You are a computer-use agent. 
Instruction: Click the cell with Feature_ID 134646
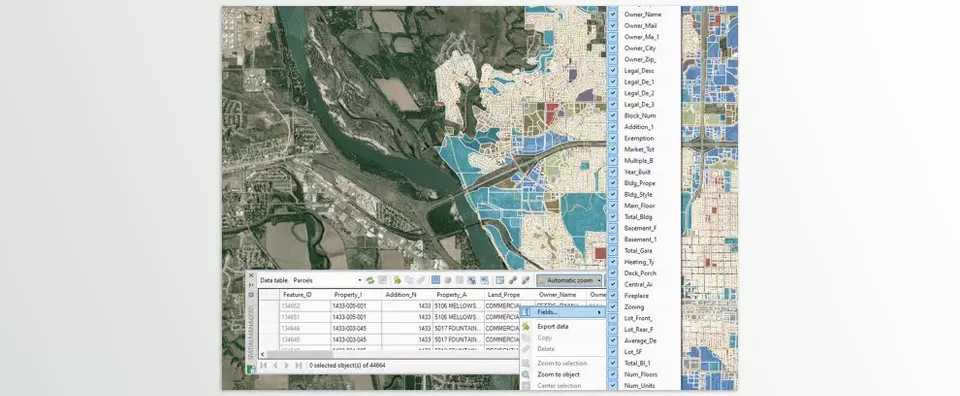(304, 328)
